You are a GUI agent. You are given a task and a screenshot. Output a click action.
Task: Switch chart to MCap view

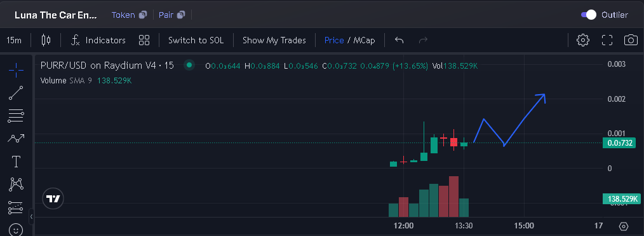pos(365,40)
